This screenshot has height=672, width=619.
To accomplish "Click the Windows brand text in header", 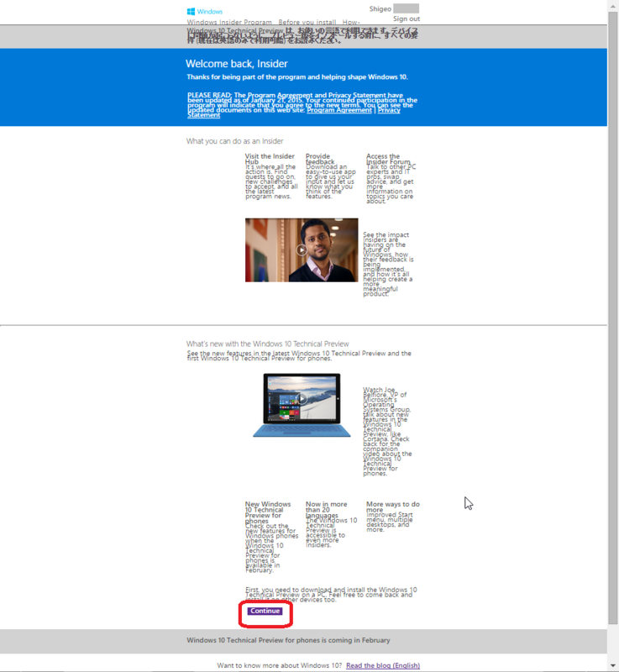I will pyautogui.click(x=210, y=12).
